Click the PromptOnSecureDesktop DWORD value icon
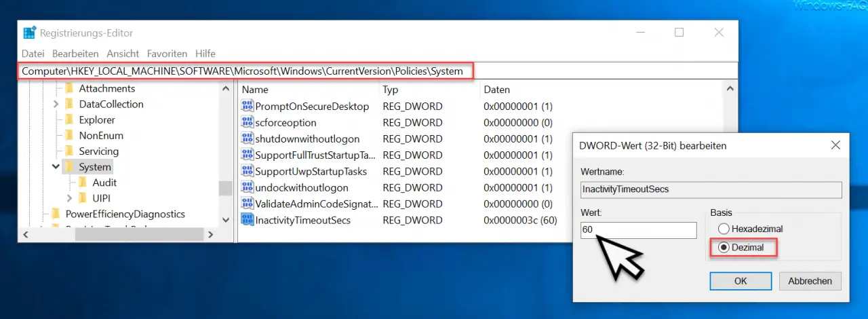This screenshot has width=868, height=319. 247,107
